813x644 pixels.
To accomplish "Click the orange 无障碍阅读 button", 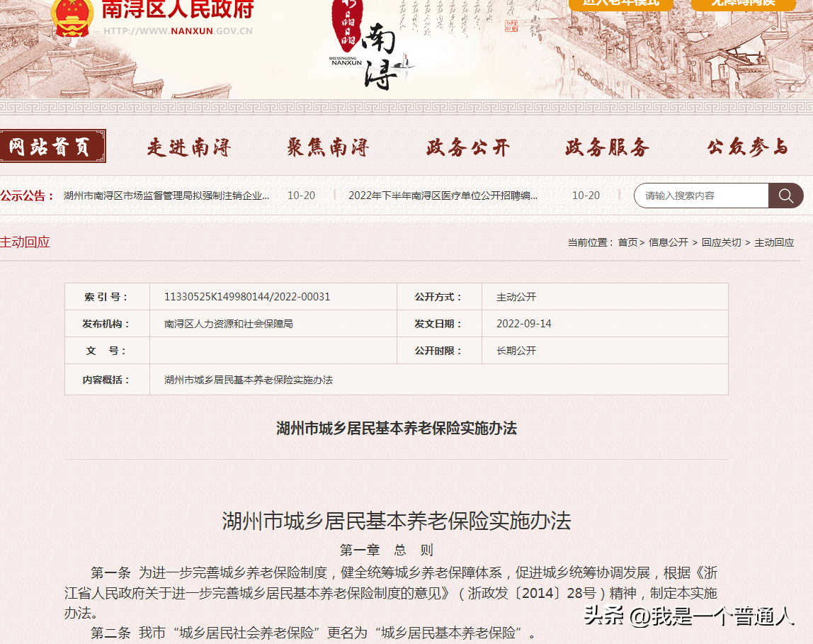I will pos(743,3).
